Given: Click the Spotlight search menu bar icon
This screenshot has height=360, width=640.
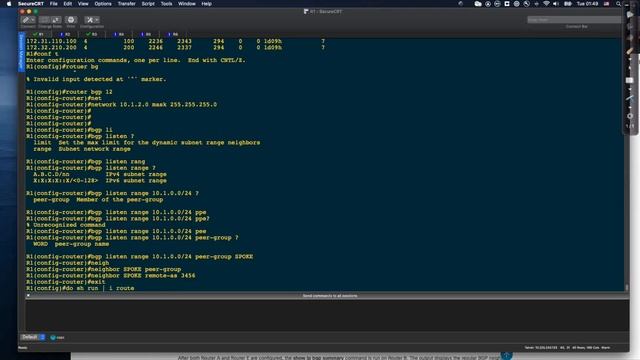Looking at the screenshot, I should coord(618,4).
